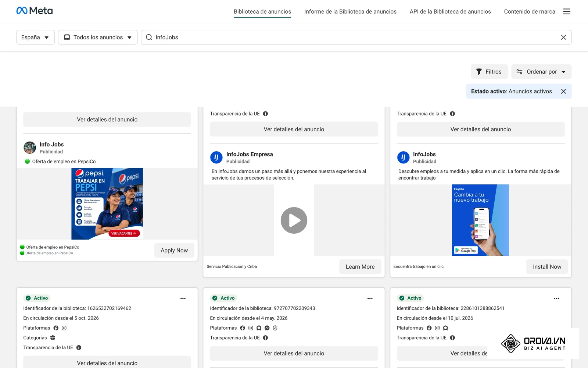
Task: Click the Apply Now button
Action: coord(174,250)
